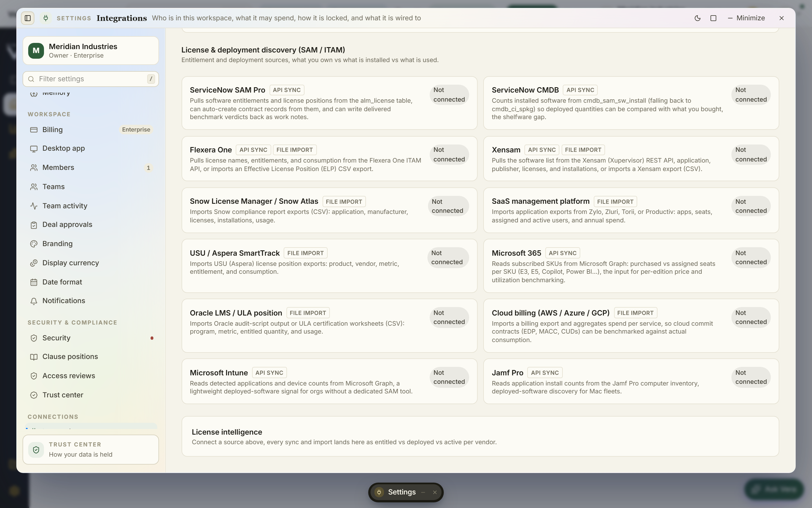Click the License & deployment discovery heading
Viewport: 812px width, 508px height.
[263, 50]
